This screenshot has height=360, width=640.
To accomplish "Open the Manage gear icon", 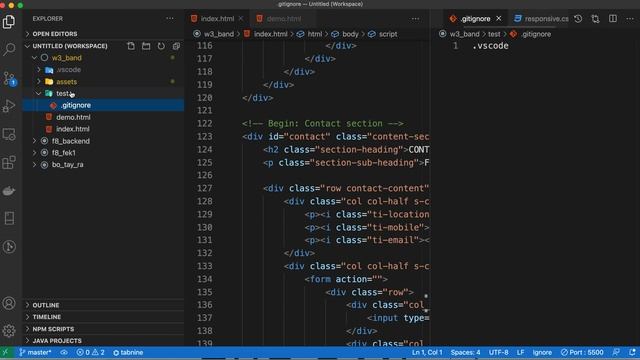I will [9, 331].
